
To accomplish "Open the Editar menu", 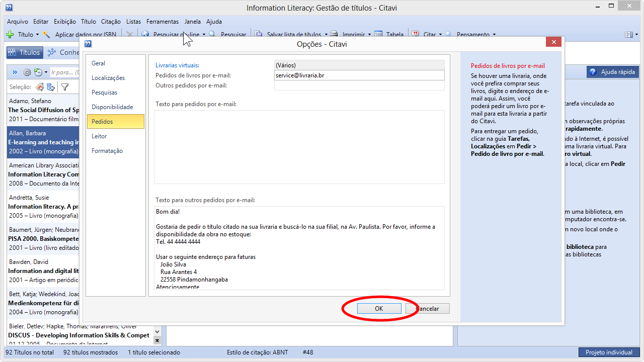I will (41, 22).
